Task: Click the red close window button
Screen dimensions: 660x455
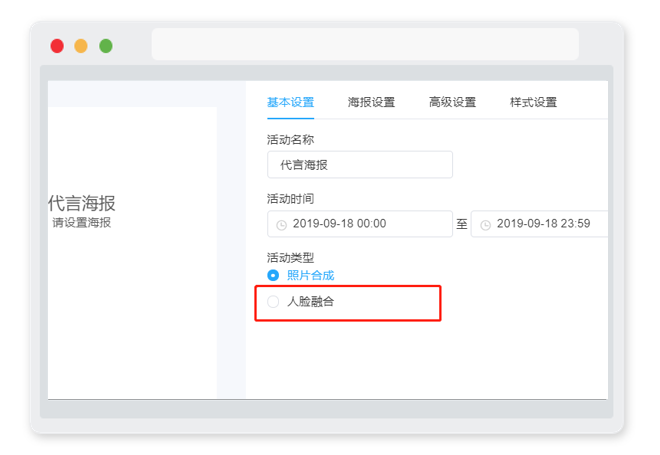Action: tap(57, 45)
